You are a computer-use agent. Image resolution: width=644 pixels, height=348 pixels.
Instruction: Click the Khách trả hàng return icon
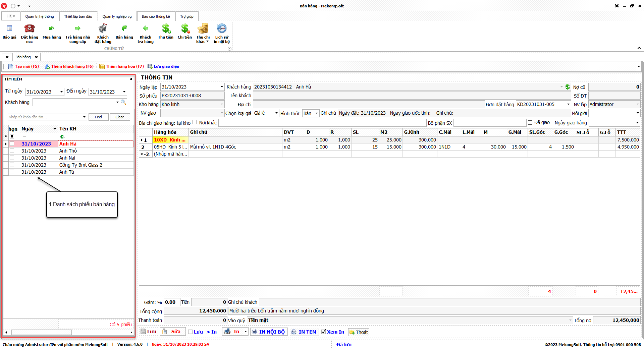pos(145,29)
